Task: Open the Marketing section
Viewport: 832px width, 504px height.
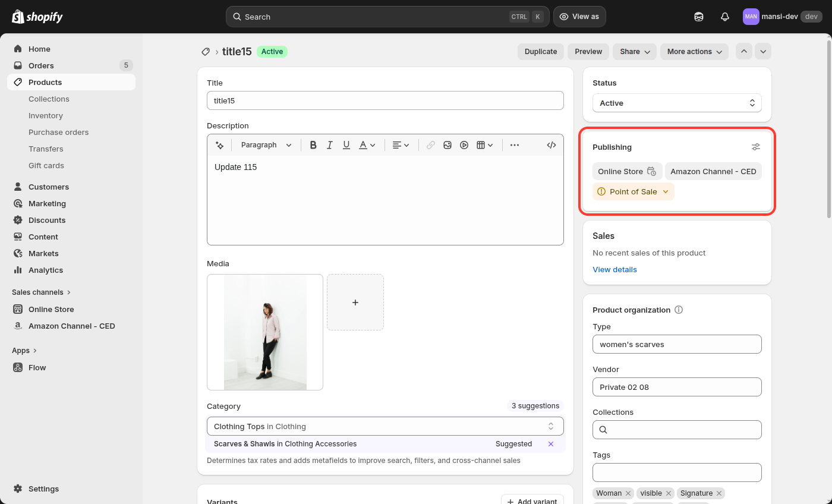Action: click(x=71, y=203)
